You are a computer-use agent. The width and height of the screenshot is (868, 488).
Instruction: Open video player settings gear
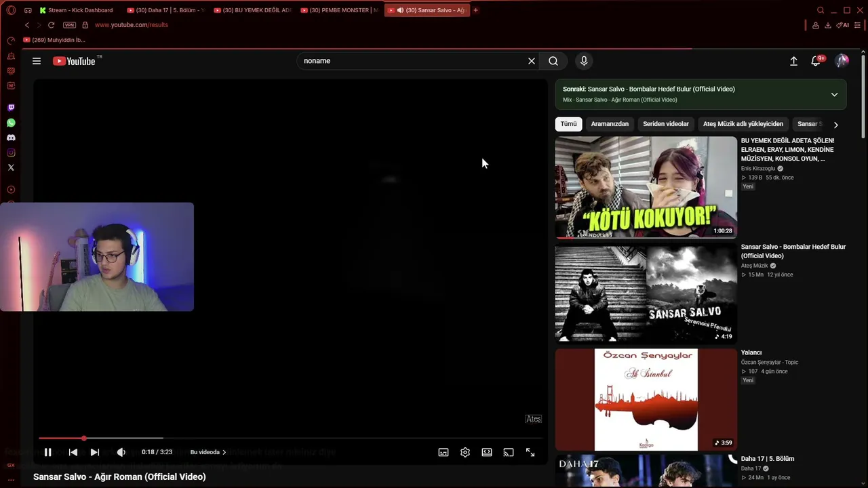click(x=465, y=452)
